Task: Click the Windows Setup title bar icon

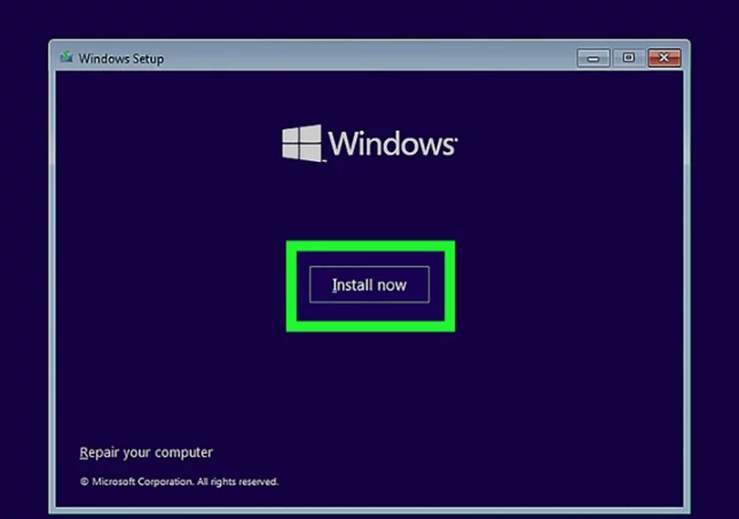Action: click(x=66, y=58)
